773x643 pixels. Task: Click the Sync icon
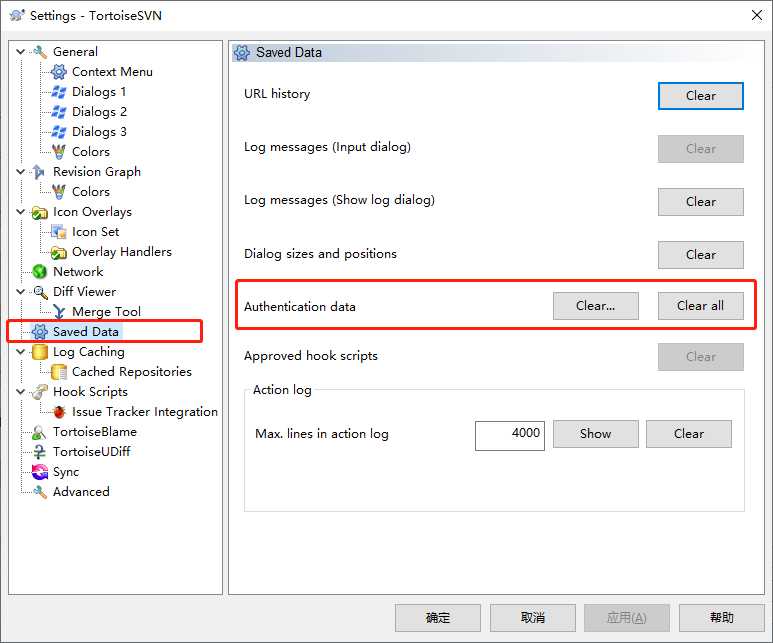pyautogui.click(x=39, y=472)
